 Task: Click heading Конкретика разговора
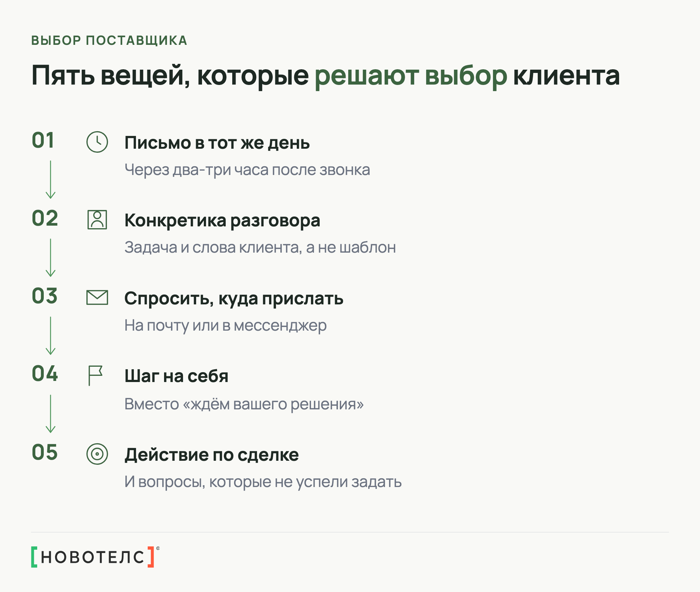pyautogui.click(x=222, y=221)
